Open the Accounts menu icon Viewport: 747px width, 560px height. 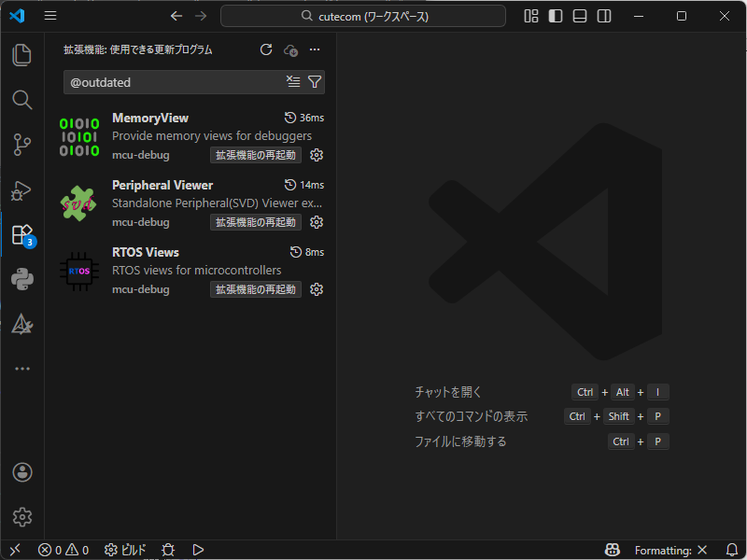[x=21, y=472]
